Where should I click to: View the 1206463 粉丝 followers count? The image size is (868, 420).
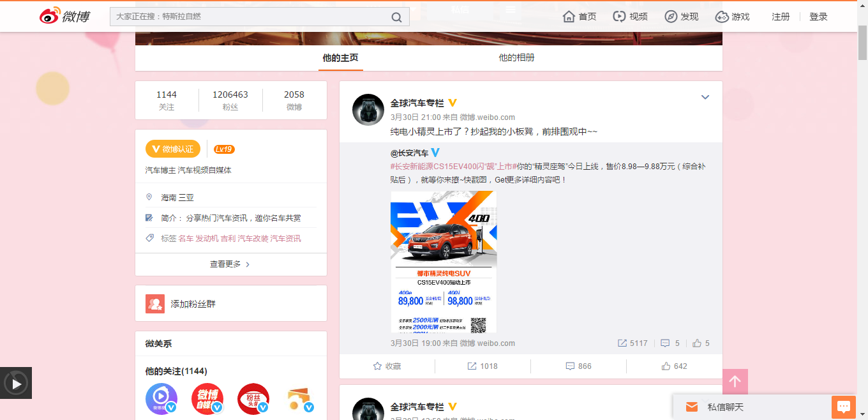(x=230, y=100)
